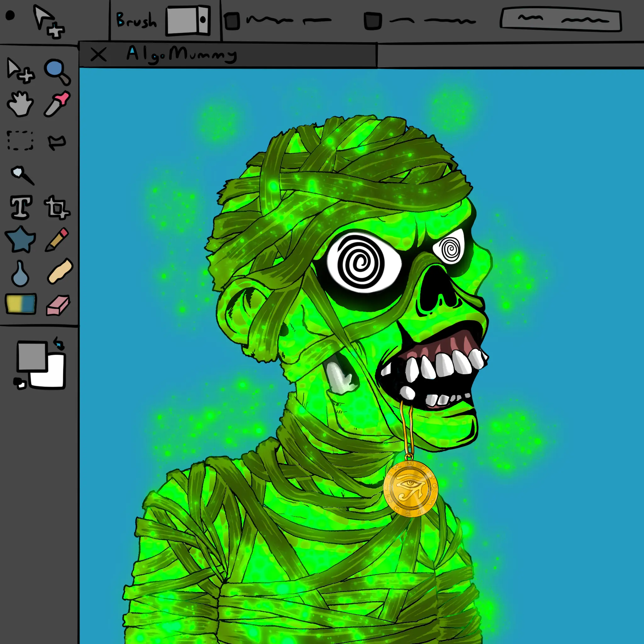This screenshot has height=644, width=644.
Task: Select the Crop tool
Action: [57, 208]
